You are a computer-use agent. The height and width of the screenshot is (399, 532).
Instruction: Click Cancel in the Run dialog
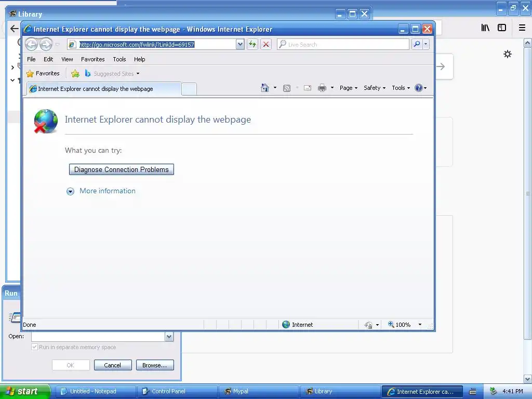click(x=113, y=365)
